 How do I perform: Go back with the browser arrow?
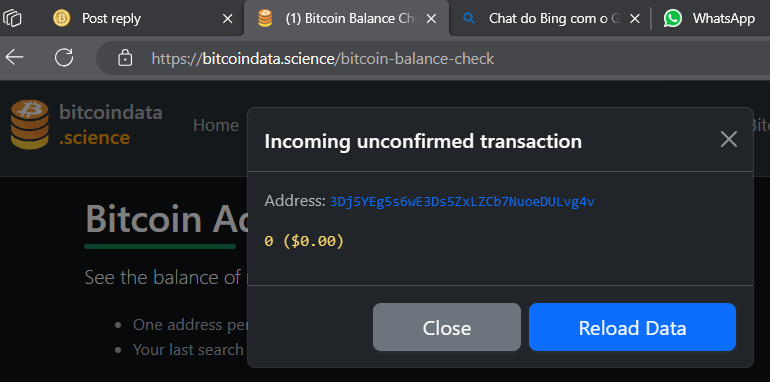pyautogui.click(x=15, y=58)
